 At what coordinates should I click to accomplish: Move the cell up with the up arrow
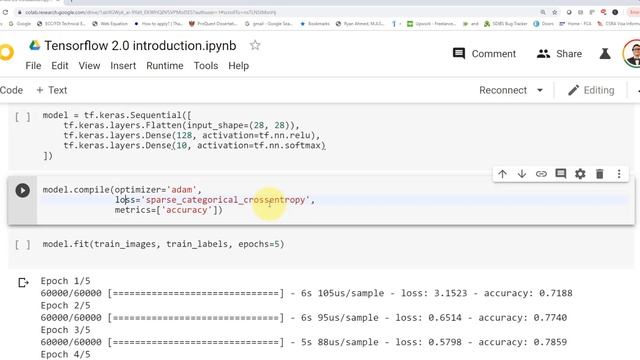coord(502,174)
